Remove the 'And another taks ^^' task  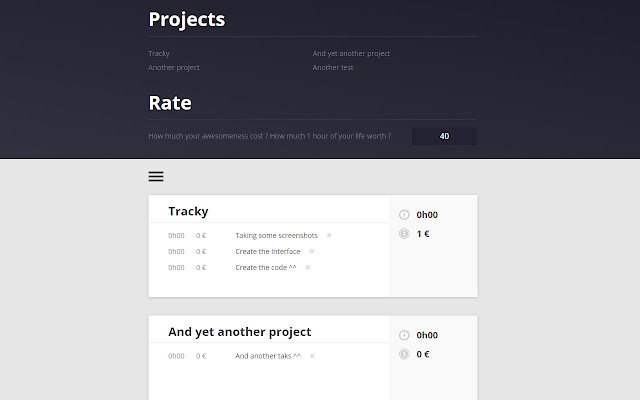tap(312, 356)
